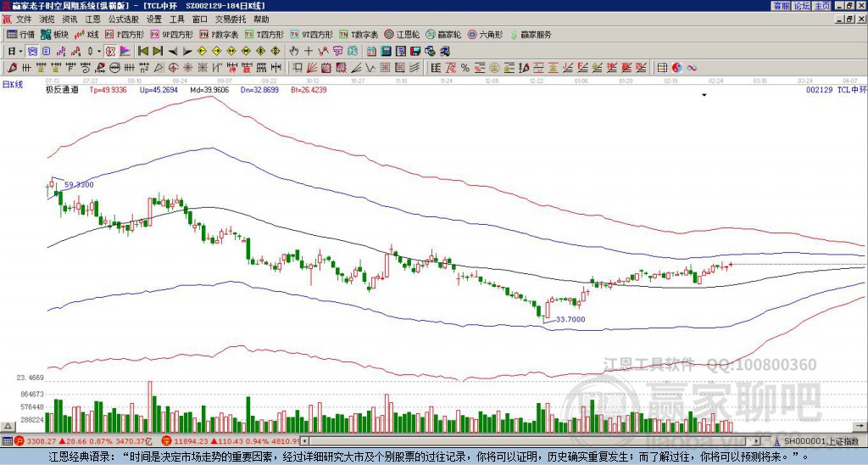Click the save floppy disk icon
Screen dimensions: 868x465
pyautogui.click(x=415, y=52)
